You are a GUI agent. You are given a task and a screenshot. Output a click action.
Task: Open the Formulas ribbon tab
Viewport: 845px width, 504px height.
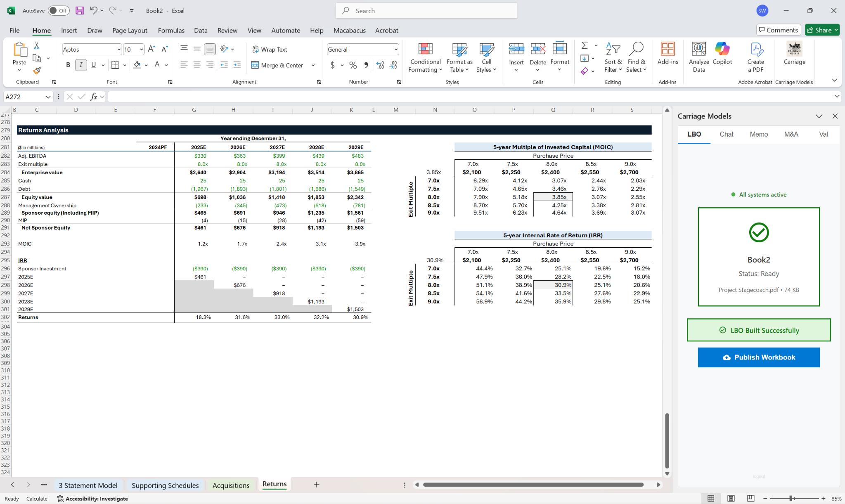[x=171, y=30]
